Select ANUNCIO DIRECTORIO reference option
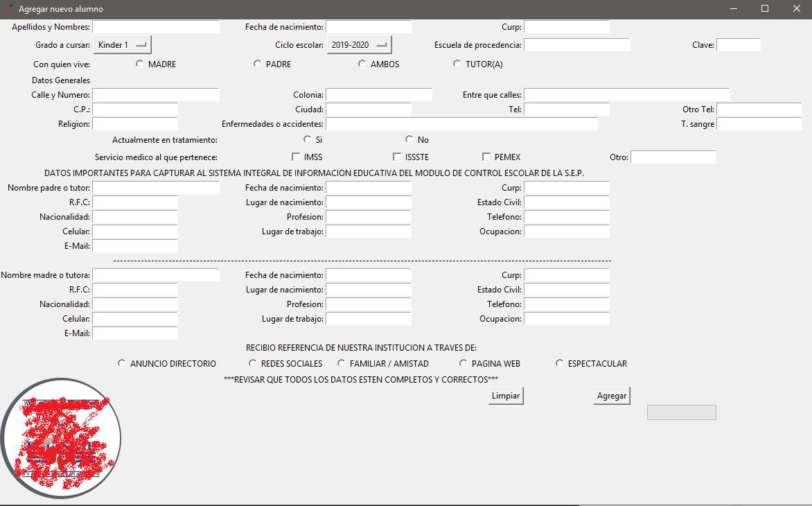The image size is (812, 506). 122,363
